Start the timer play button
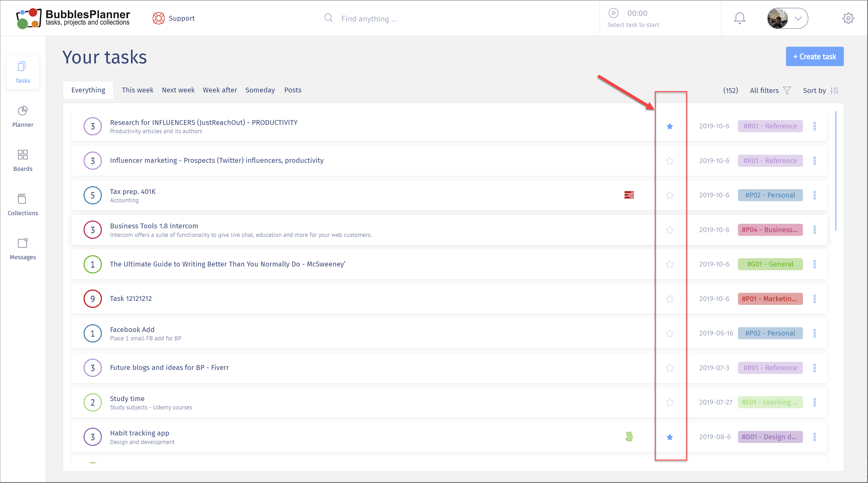Screen dimensions: 868x483 [x=613, y=13]
